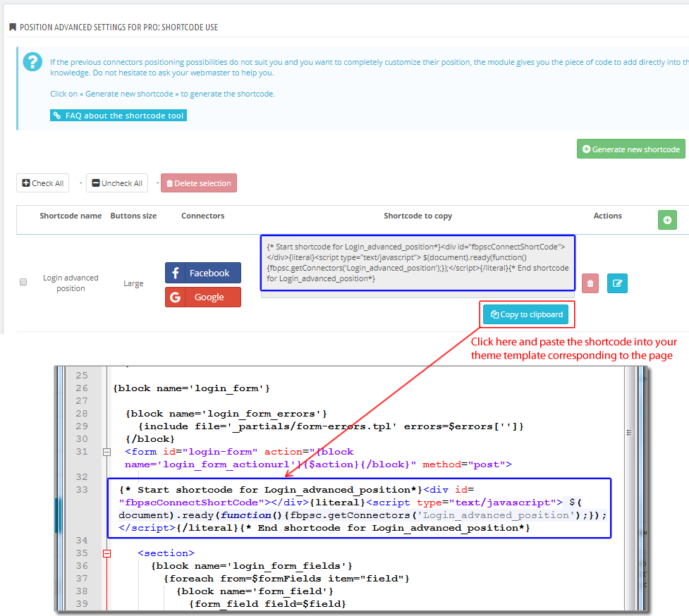Edit shortcode with blue pencil icon
The width and height of the screenshot is (689, 616).
tap(617, 283)
